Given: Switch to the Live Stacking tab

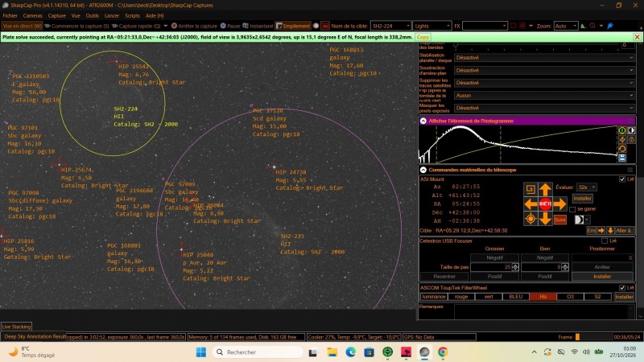Looking at the screenshot, I should 16,327.
